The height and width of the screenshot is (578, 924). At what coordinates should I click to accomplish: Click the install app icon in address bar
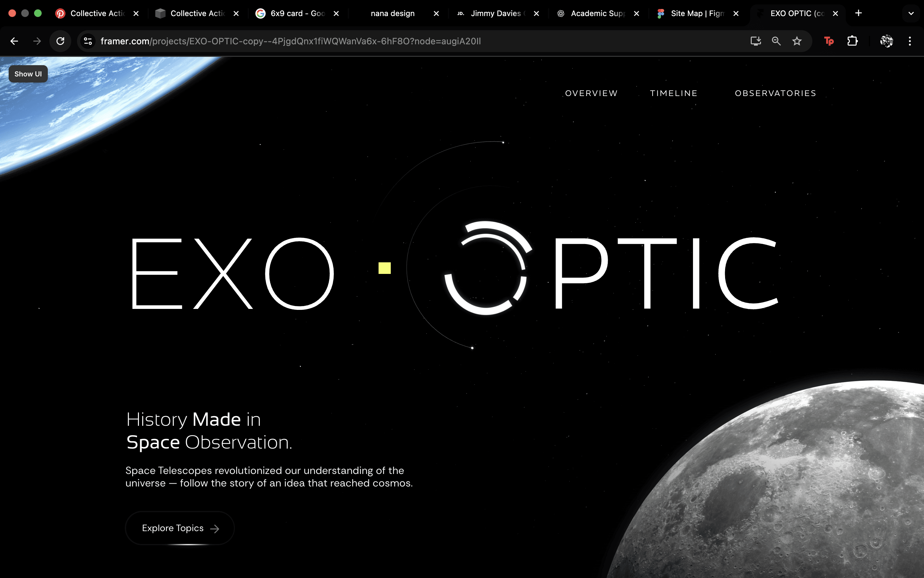(x=756, y=41)
